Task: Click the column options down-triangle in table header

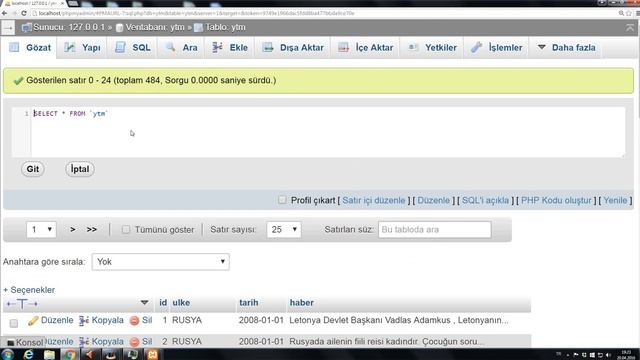Action: coord(144,302)
